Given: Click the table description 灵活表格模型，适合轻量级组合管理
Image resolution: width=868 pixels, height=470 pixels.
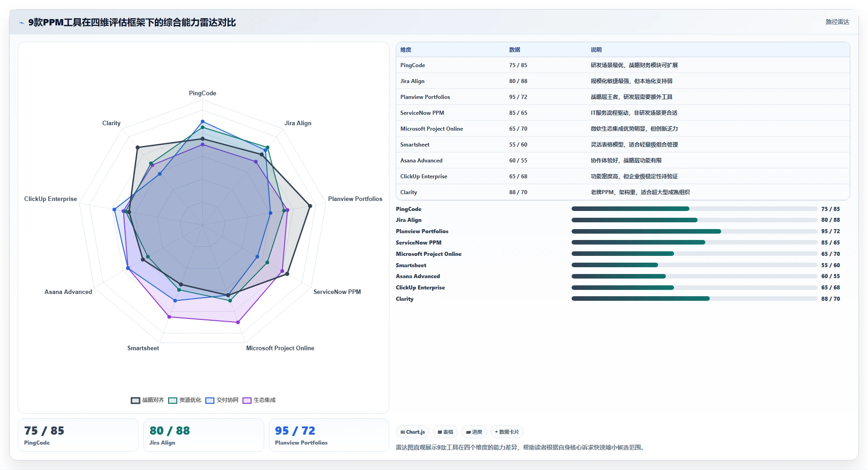Looking at the screenshot, I should click(x=634, y=145).
